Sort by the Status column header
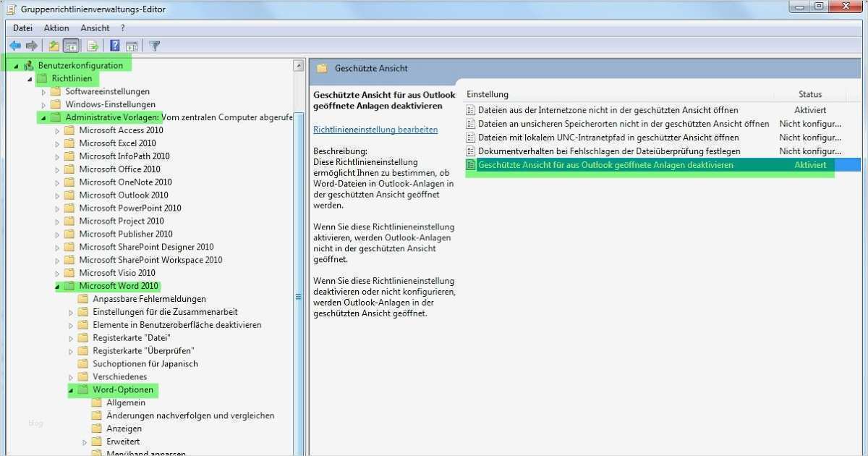868x456 pixels. point(810,94)
